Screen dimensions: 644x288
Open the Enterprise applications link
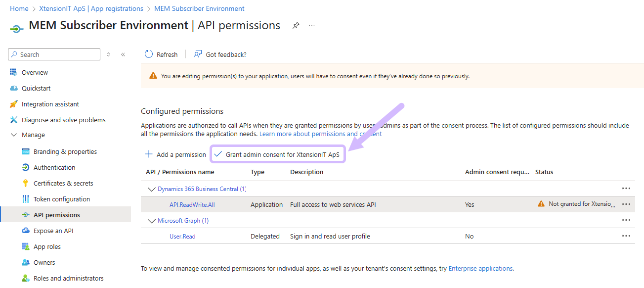coord(480,268)
